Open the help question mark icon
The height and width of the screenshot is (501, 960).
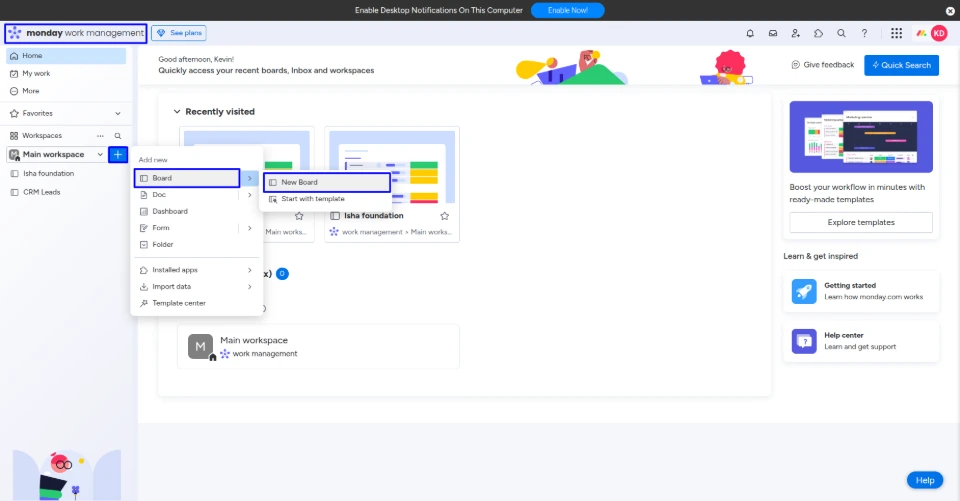[864, 33]
